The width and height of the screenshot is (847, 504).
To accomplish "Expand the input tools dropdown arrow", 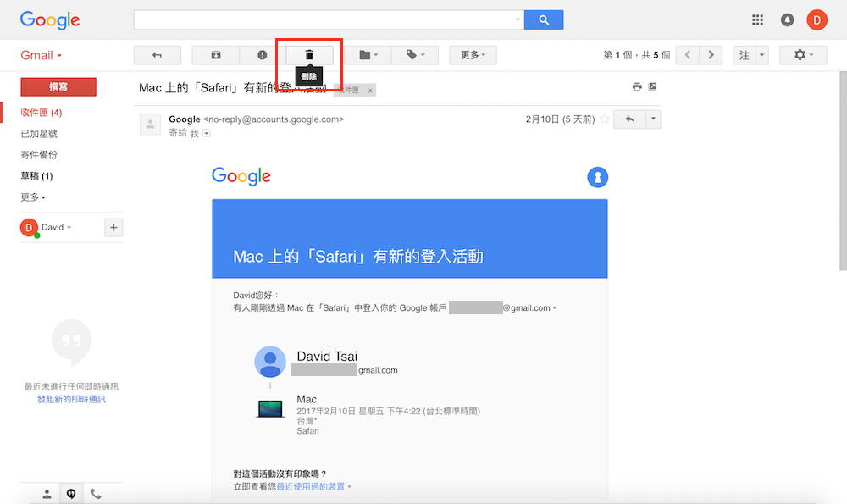I will pyautogui.click(x=762, y=55).
